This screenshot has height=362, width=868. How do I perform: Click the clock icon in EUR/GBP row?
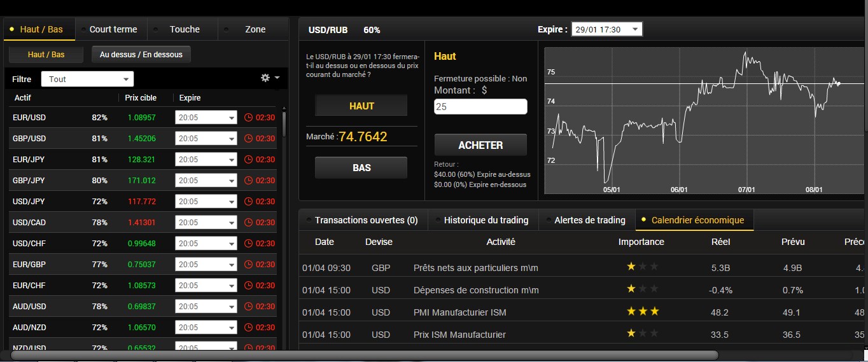click(249, 264)
